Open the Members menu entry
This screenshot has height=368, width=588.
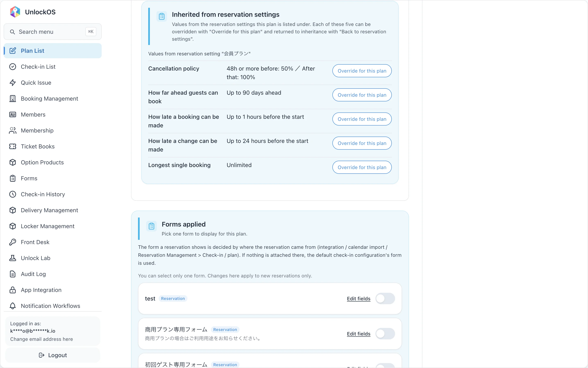click(53, 114)
